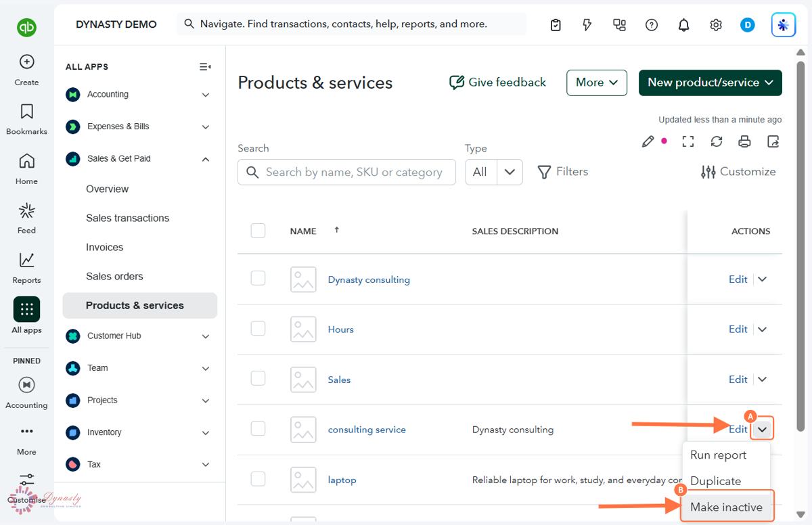
Task: Collapse the All Apps menu icon
Action: coord(205,67)
